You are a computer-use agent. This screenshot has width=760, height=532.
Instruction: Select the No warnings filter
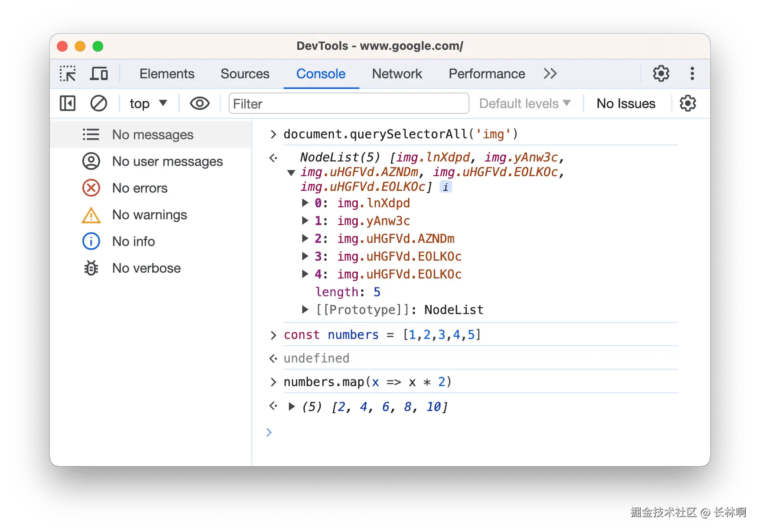149,215
